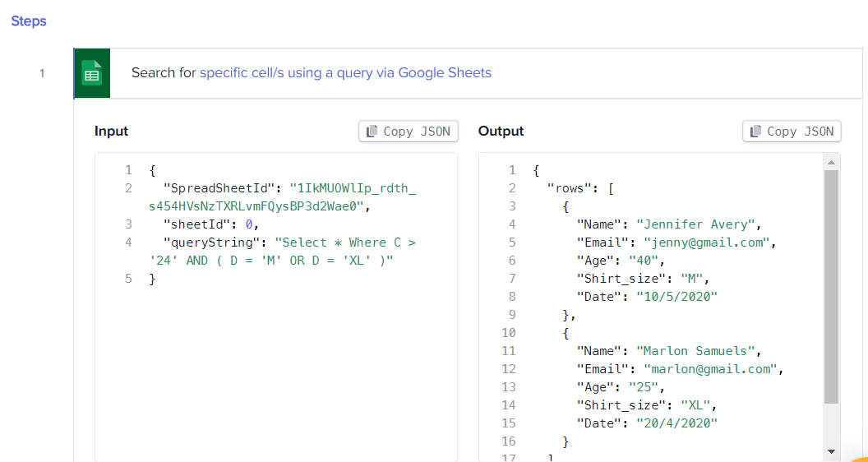Click the Input panel heading
The height and width of the screenshot is (462, 868).
(111, 132)
